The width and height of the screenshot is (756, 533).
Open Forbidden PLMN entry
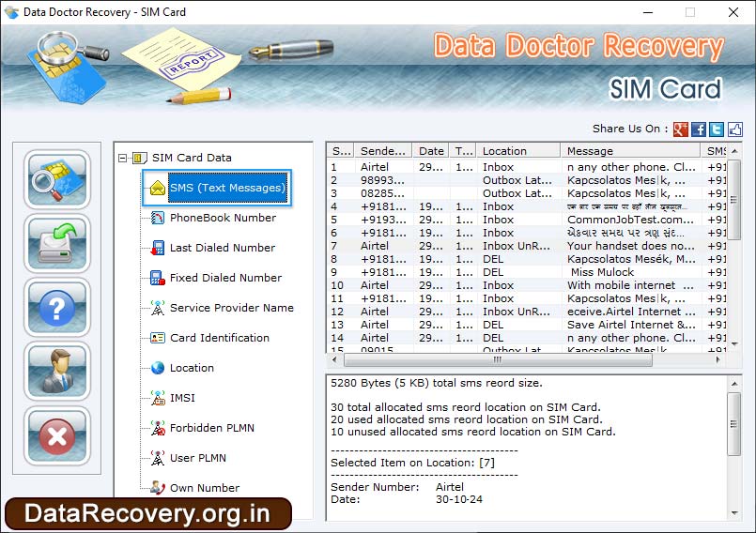click(x=211, y=428)
